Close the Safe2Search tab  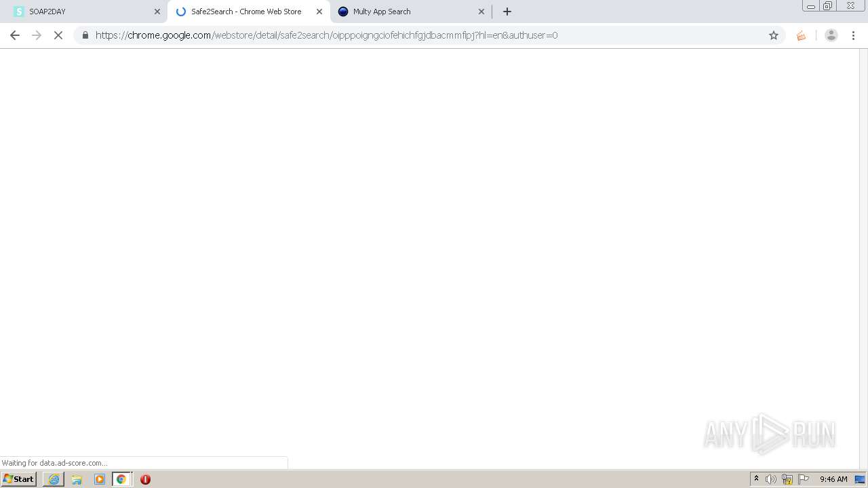click(319, 12)
